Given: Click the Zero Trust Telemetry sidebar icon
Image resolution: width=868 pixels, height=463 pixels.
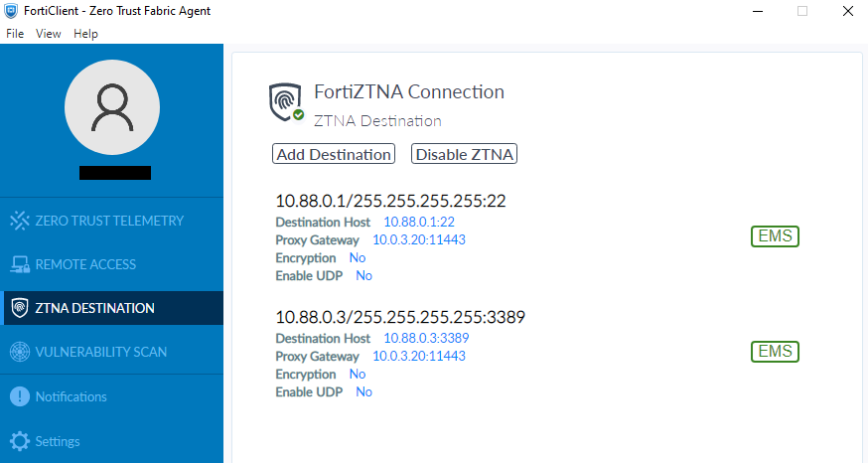Looking at the screenshot, I should [20, 221].
